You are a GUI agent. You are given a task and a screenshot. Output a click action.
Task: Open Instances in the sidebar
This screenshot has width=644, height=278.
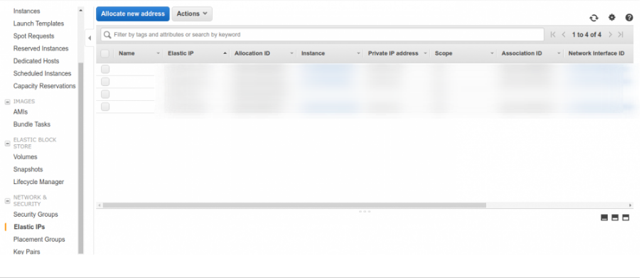click(27, 11)
